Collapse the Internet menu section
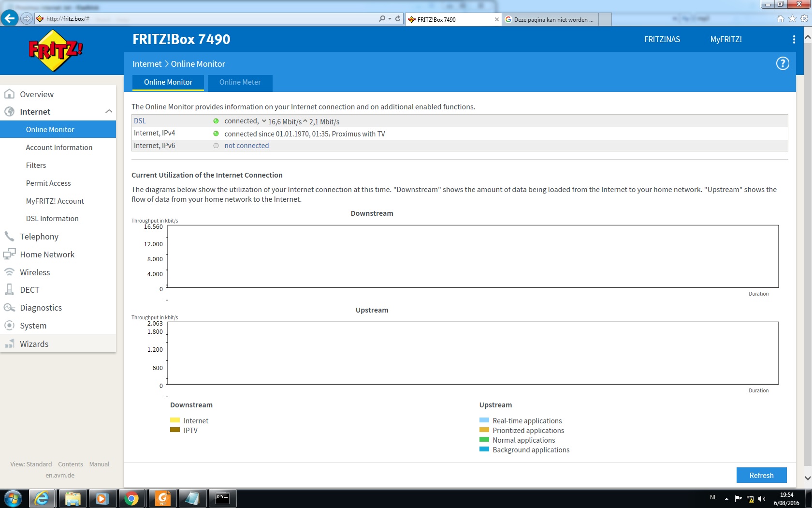812x508 pixels. (x=109, y=112)
